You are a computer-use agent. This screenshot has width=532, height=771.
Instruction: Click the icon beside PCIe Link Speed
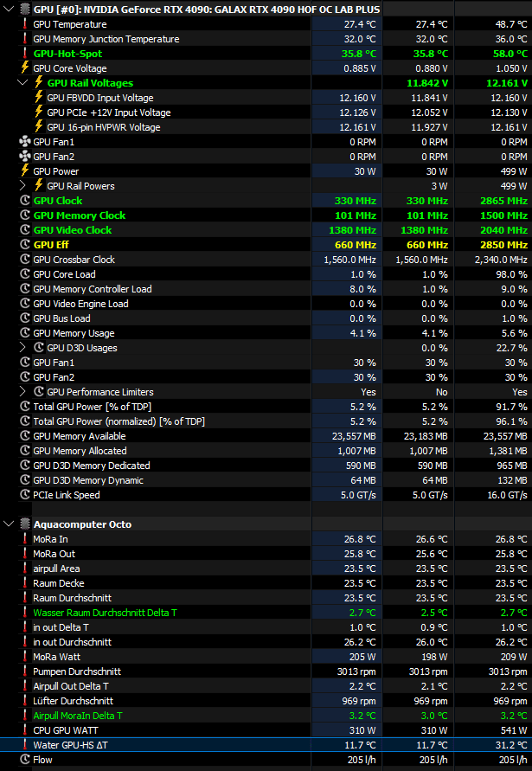pyautogui.click(x=24, y=495)
